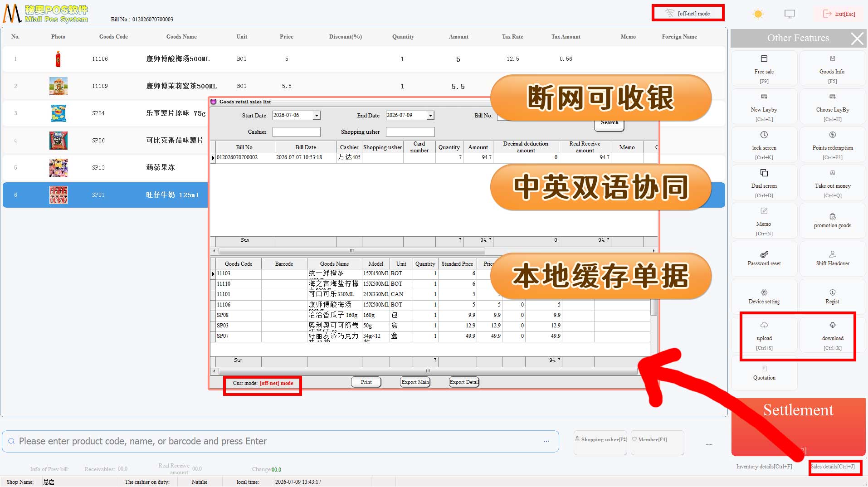The image size is (868, 487).
Task: Click upload cloud icon
Action: pos(764,325)
